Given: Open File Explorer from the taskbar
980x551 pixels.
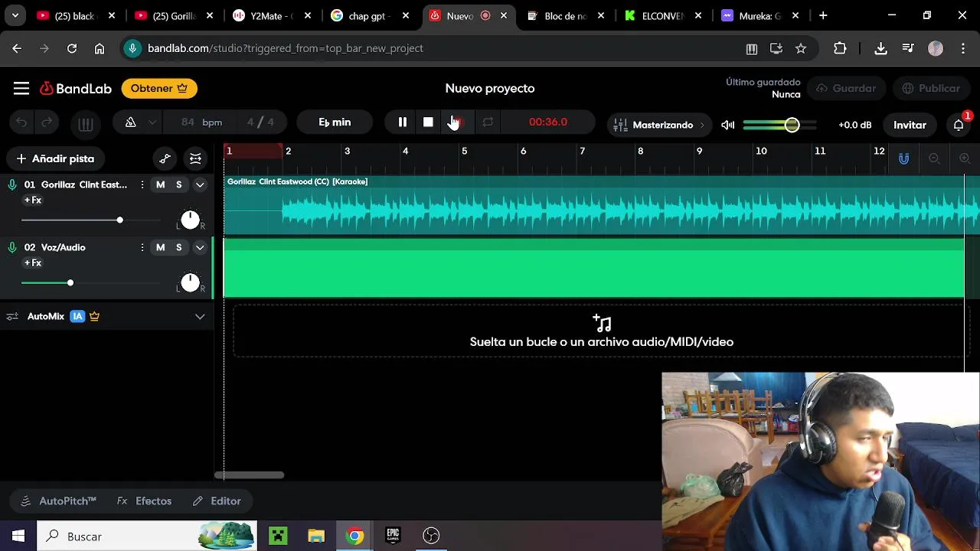Looking at the screenshot, I should (x=316, y=536).
